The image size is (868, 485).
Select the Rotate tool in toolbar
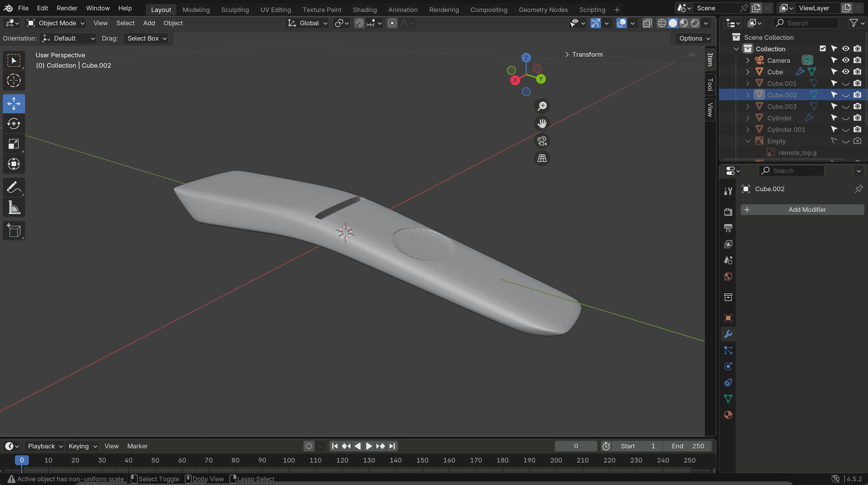(14, 124)
